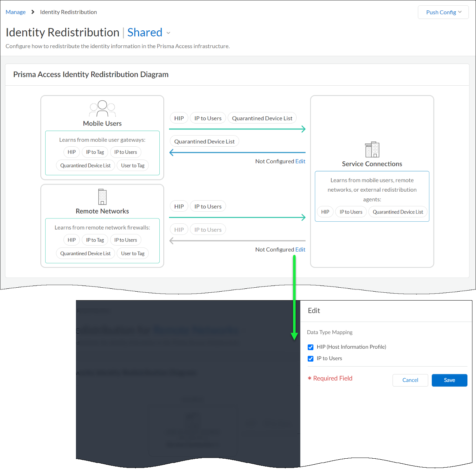
Task: Select IP to Users in Service Connections box
Action: coord(351,212)
